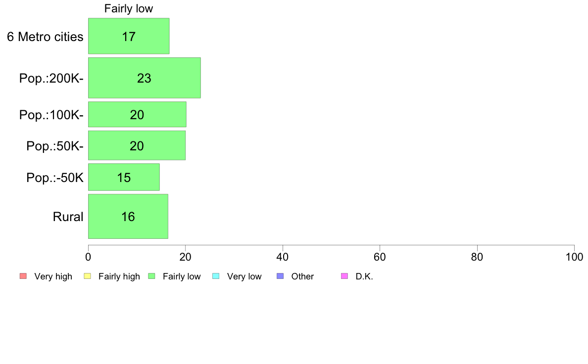Click the D.K. magenta legend swatch
This screenshot has width=588, height=364.
point(344,276)
